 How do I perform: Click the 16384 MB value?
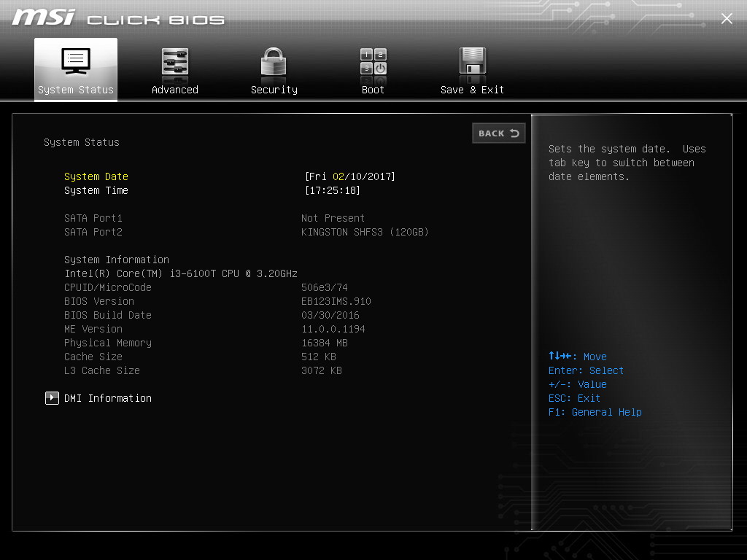(x=325, y=343)
